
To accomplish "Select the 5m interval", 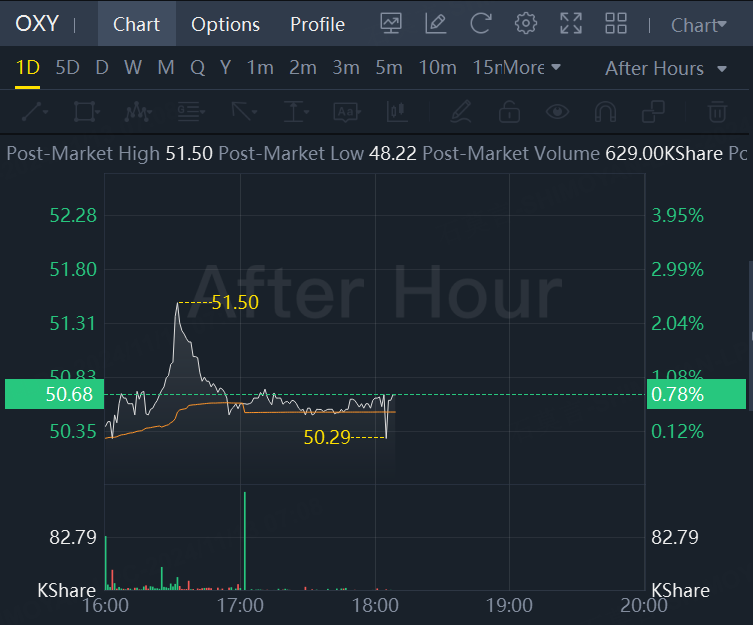I will click(x=389, y=68).
